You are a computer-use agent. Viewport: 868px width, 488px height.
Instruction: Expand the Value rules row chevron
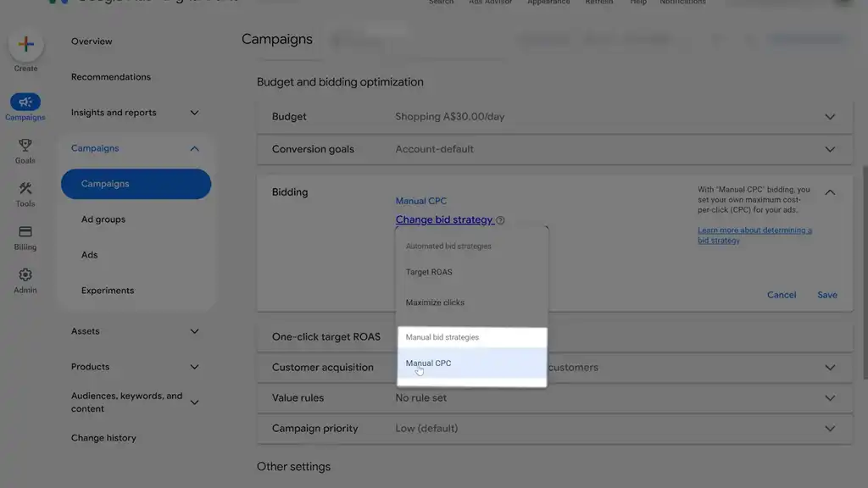tap(830, 398)
